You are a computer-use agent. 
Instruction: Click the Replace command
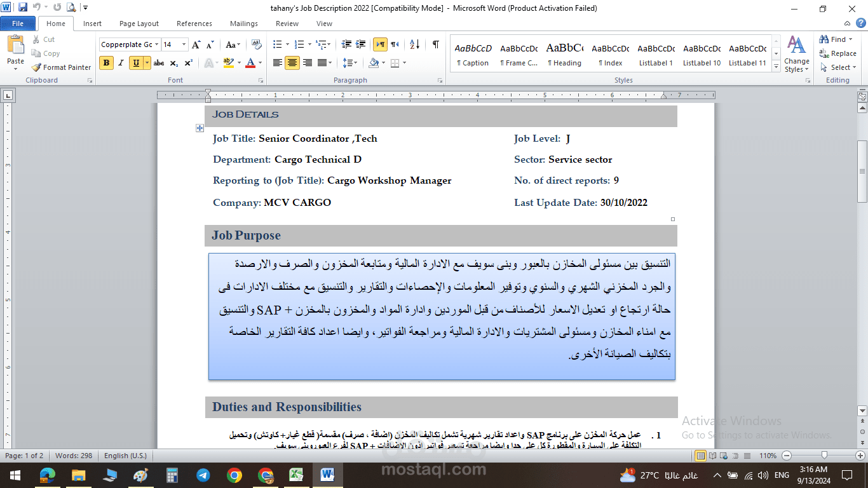click(x=837, y=53)
